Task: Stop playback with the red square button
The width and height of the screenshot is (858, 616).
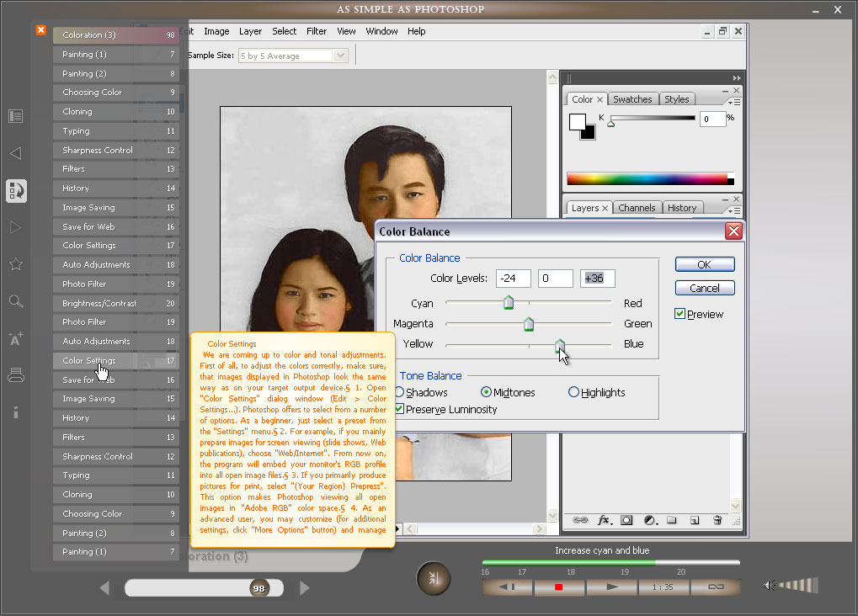Action: (559, 587)
